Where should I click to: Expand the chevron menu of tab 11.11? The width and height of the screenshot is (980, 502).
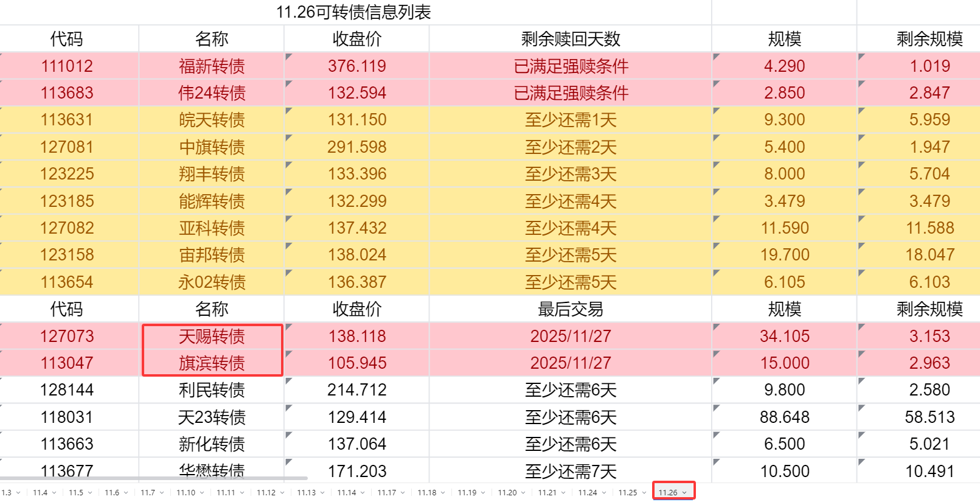coord(242,493)
